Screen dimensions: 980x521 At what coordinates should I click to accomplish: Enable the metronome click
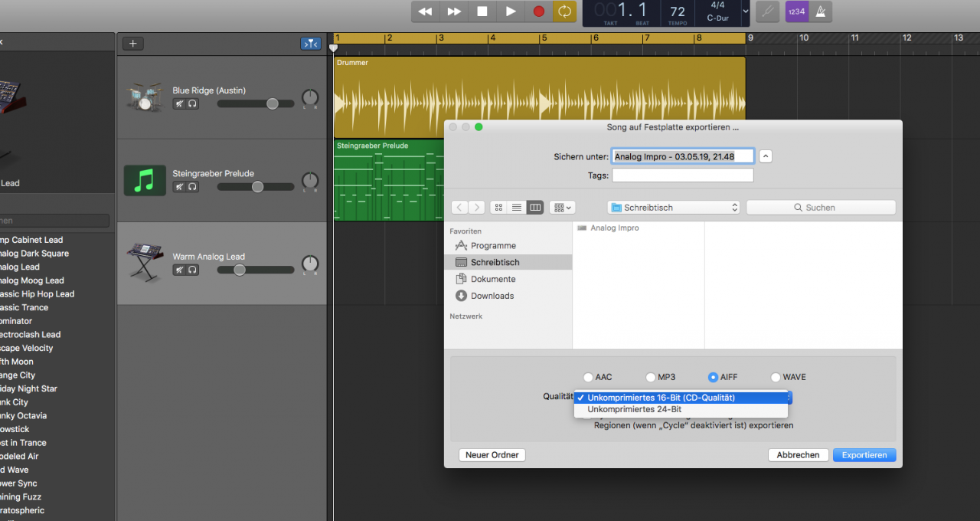[820, 11]
